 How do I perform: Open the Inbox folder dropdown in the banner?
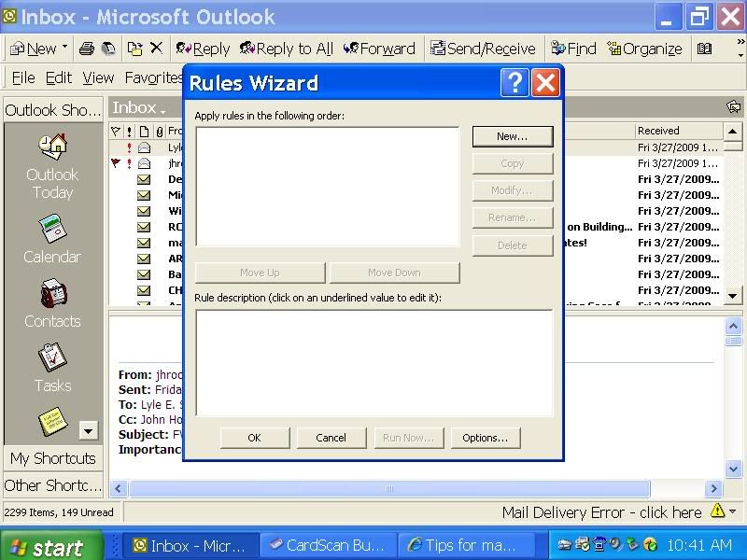(138, 108)
